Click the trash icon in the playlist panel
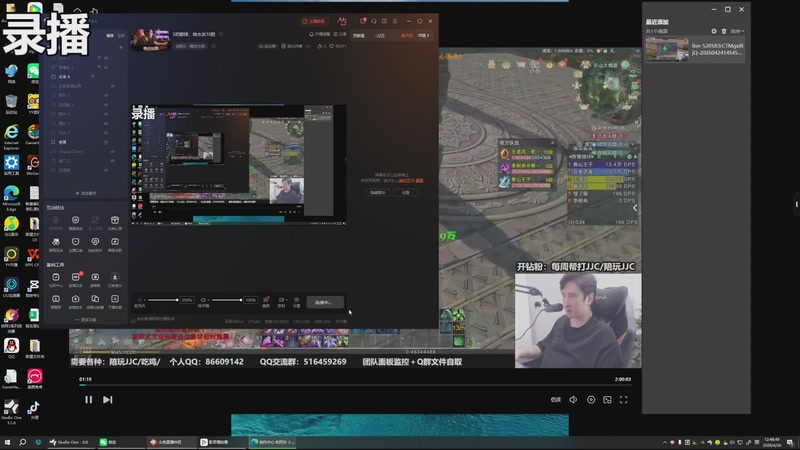800x450 pixels. click(x=723, y=31)
